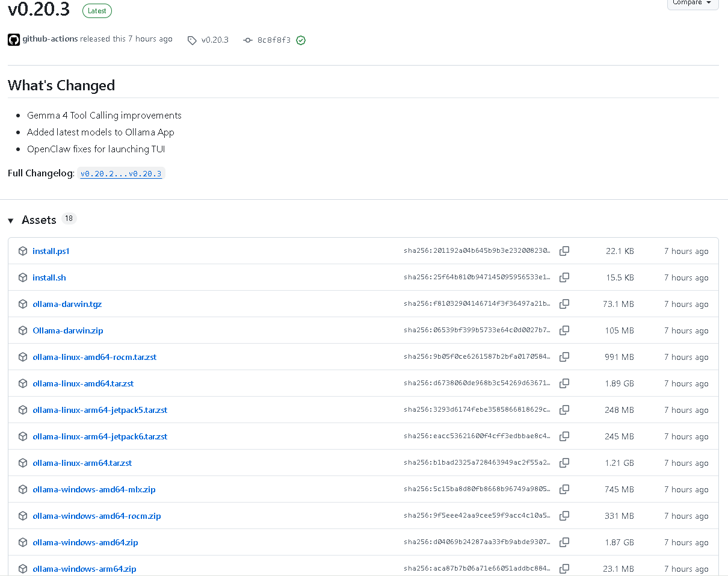This screenshot has height=576, width=728.
Task: Click the green verified checkmark icon
Action: pos(301,40)
